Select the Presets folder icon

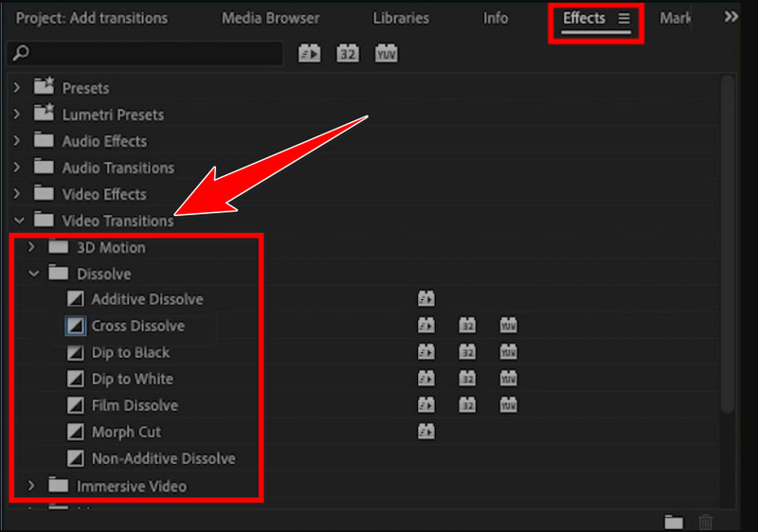[x=44, y=86]
